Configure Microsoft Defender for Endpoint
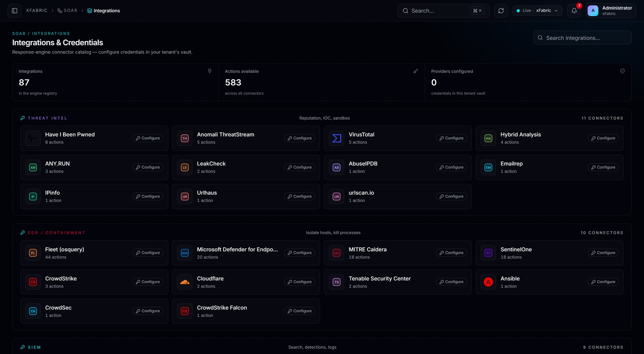 299,253
